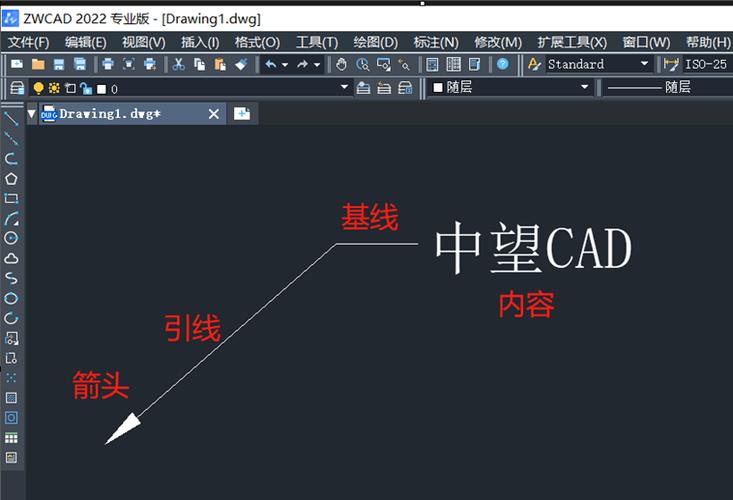733x500 pixels.
Task: Expand the layer 0 dropdown list
Action: [344, 87]
